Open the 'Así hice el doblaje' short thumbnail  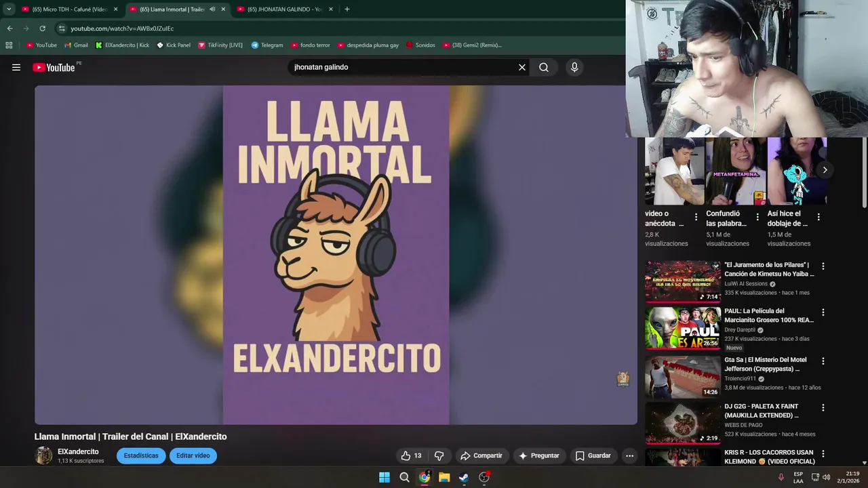click(797, 171)
